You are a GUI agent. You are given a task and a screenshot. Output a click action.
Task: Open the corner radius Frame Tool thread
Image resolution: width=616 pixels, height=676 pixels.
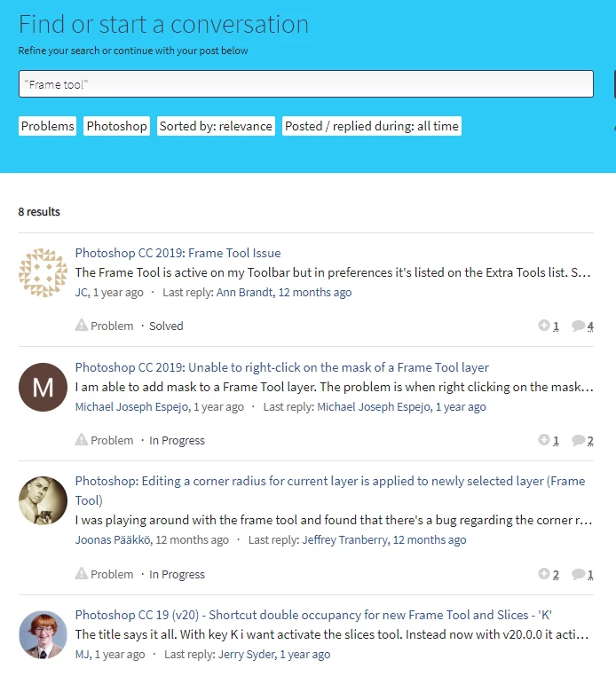click(330, 491)
